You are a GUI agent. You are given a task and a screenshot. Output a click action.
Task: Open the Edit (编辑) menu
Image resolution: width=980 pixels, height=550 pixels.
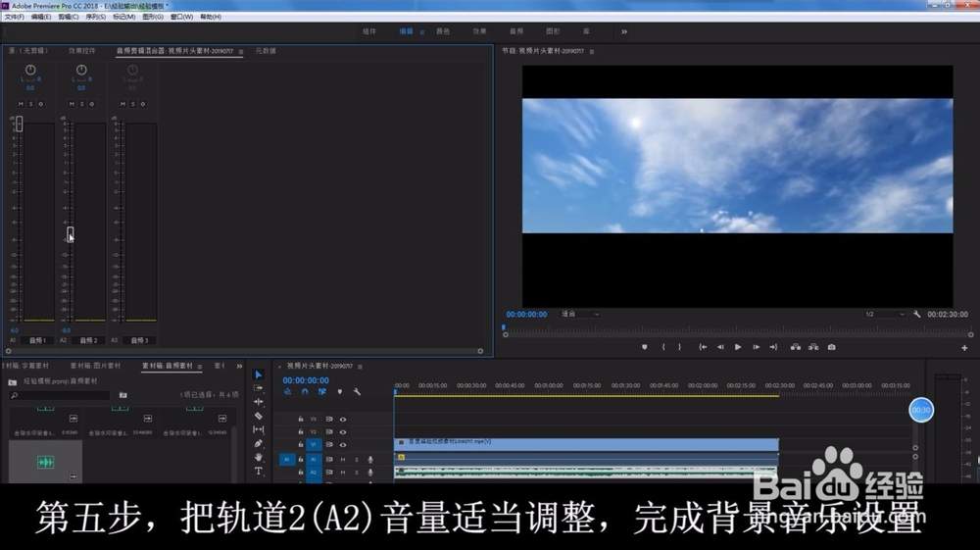[41, 17]
